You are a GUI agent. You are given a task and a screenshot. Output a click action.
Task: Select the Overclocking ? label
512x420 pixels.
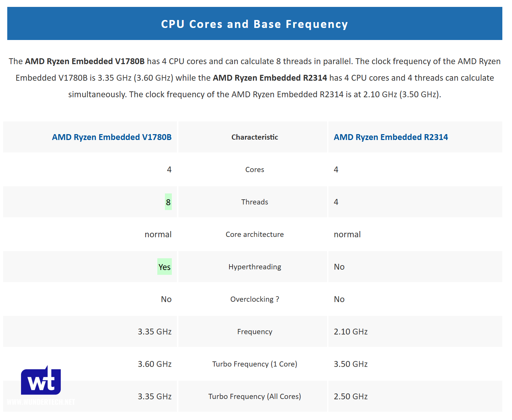[x=255, y=299]
